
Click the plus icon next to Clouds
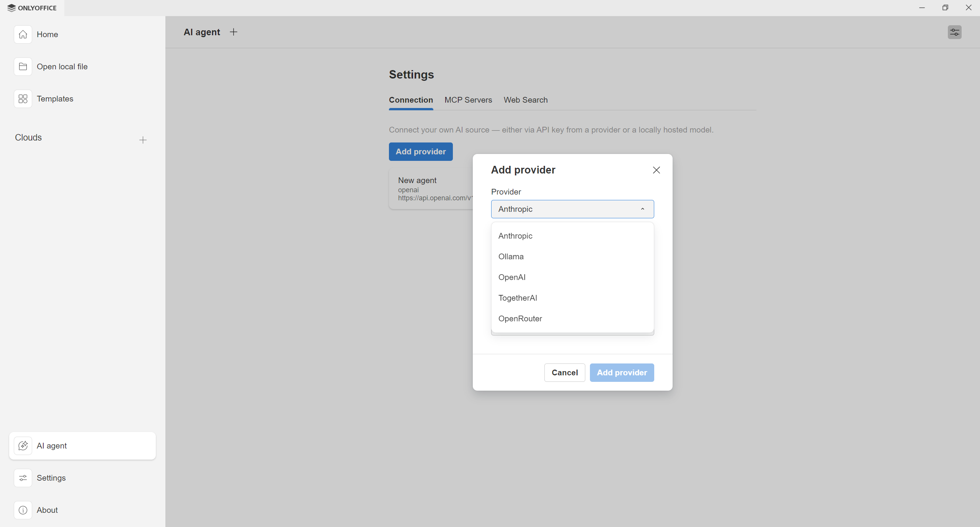(142, 140)
